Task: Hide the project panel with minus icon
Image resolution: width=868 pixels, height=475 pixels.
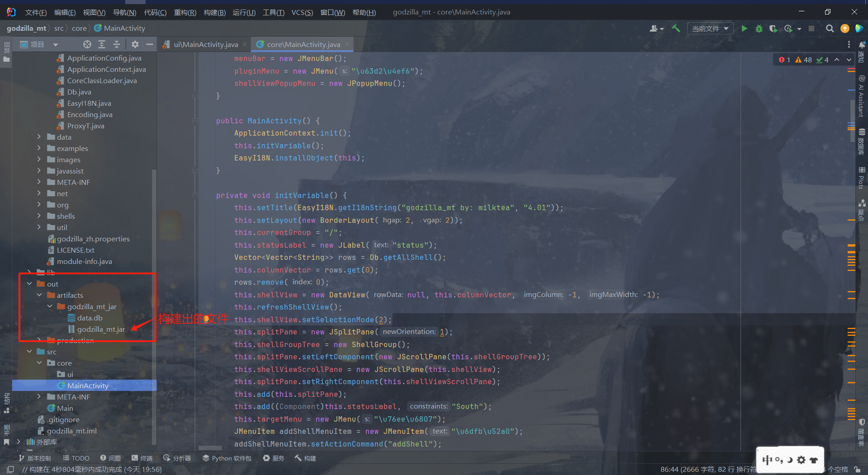Action: pyautogui.click(x=150, y=44)
